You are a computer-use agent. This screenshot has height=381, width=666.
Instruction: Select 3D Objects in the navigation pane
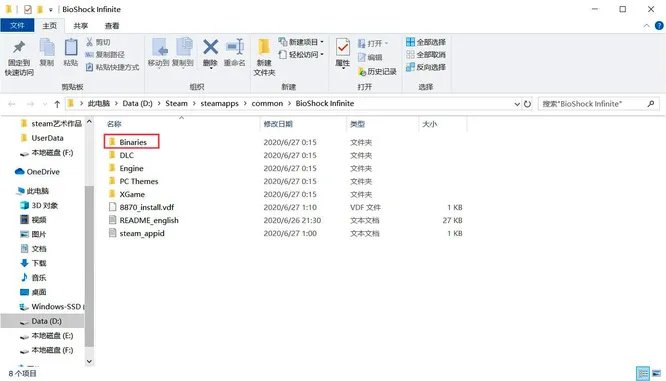click(45, 206)
